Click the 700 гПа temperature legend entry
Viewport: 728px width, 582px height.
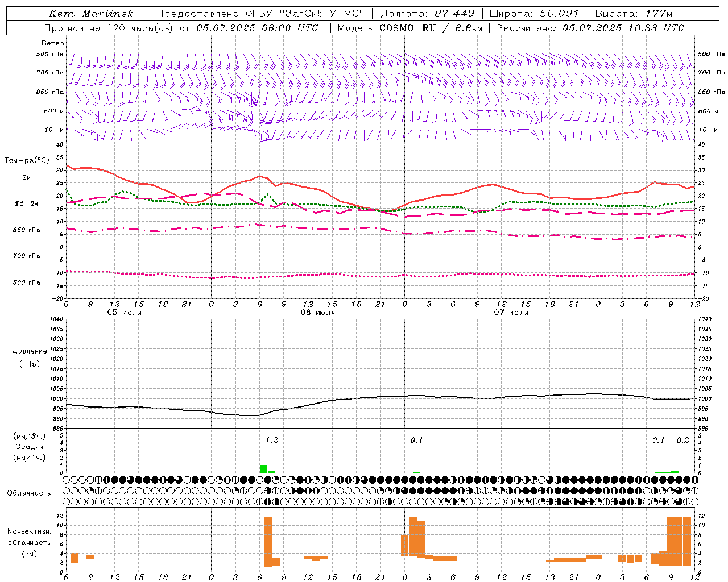26,256
